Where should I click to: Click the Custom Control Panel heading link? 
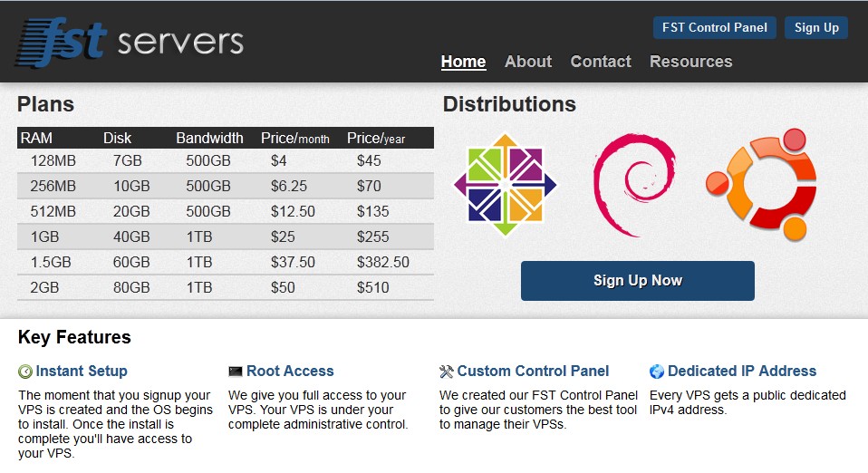[x=533, y=372]
